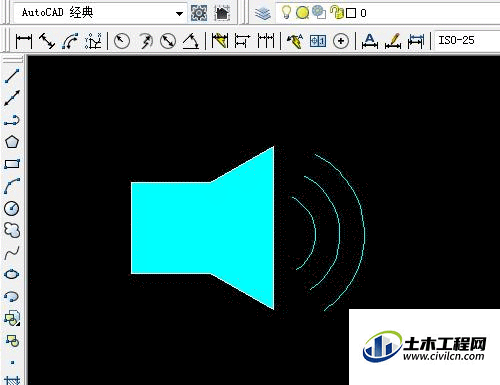Activate the Baseline dimension tool
The width and height of the screenshot is (500, 385).
(x=242, y=41)
